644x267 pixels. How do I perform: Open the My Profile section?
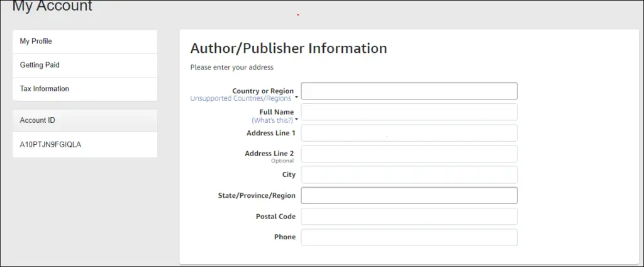click(85, 42)
